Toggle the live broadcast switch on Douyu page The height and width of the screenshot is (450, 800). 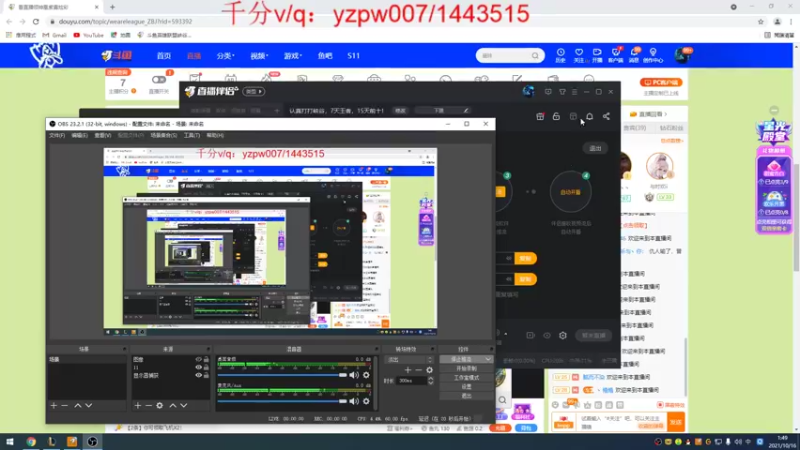pos(159,80)
